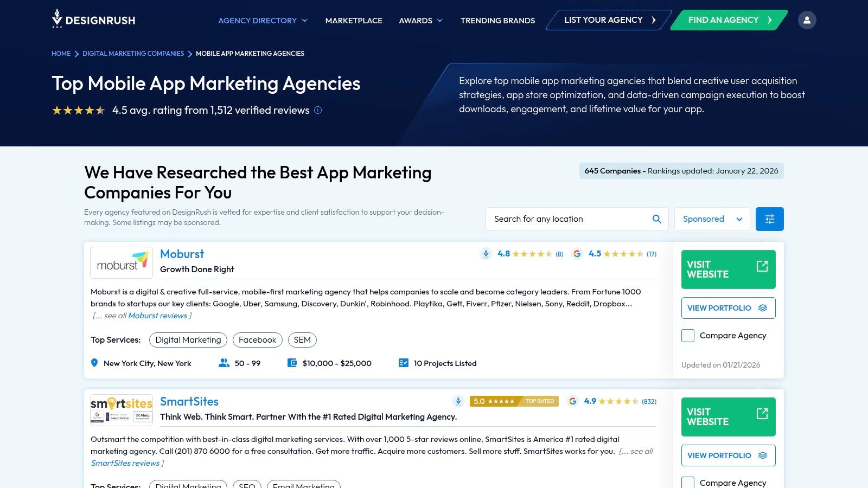Check Compare Agency box for Moburst
The width and height of the screenshot is (868, 488).
click(x=688, y=336)
